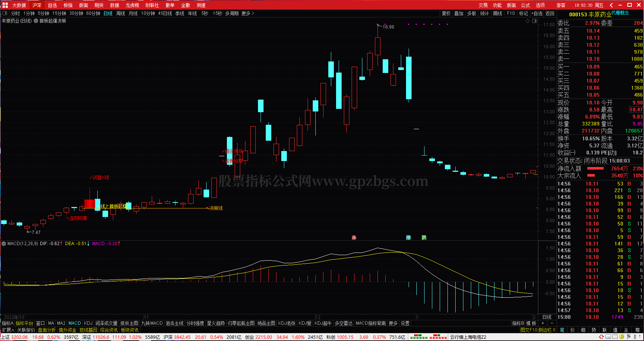This screenshot has width=644, height=341.
Task: Add stock via +自选 button
Action: [537, 13]
